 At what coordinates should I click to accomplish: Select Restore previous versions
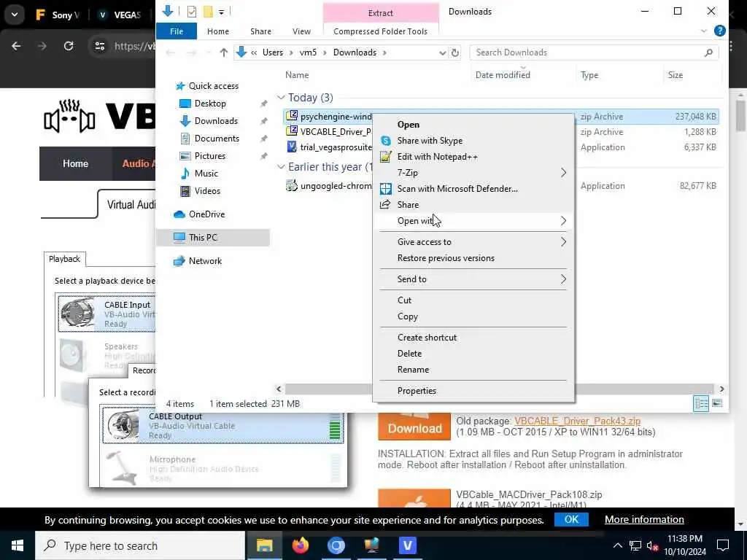446,258
